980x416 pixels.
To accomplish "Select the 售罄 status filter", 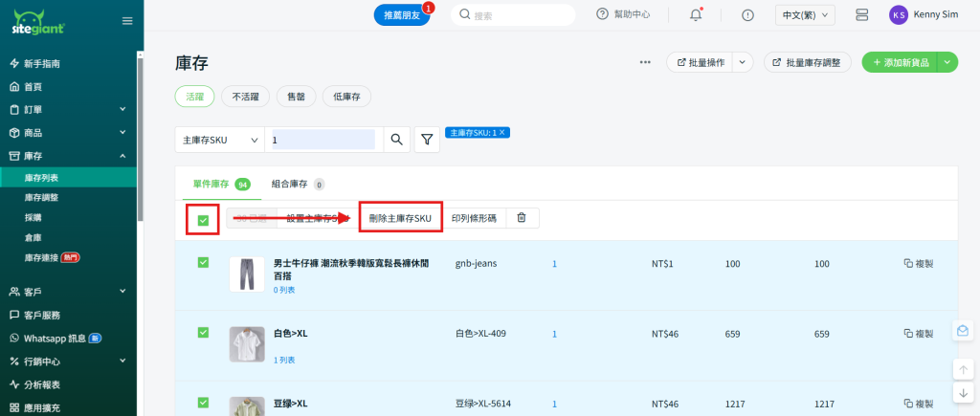I will [x=297, y=97].
